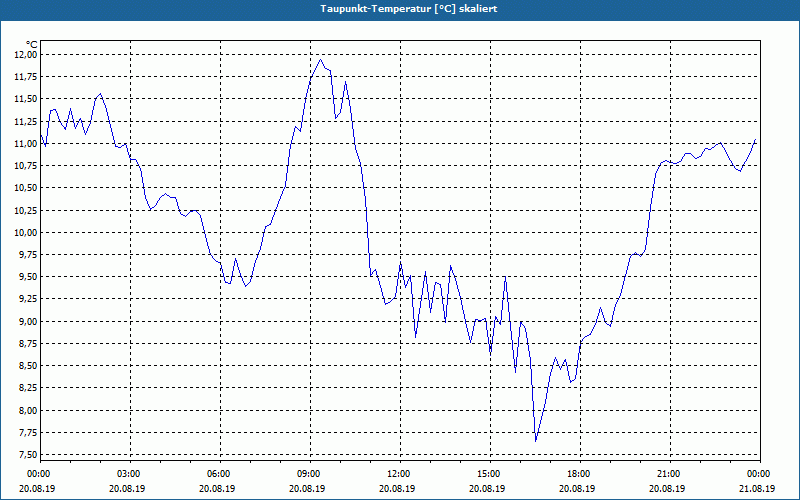Choose the 9,75 y-axis label
This screenshot has width=800, height=500.
(x=28, y=255)
